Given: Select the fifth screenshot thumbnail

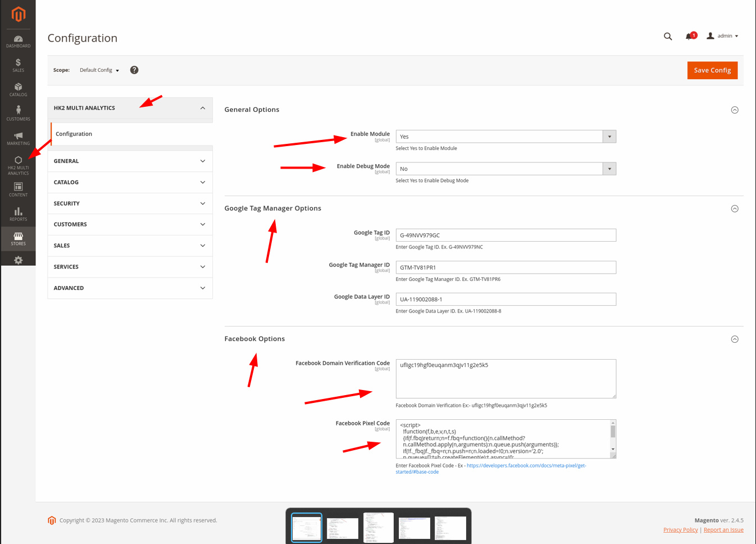Looking at the screenshot, I should (450, 528).
